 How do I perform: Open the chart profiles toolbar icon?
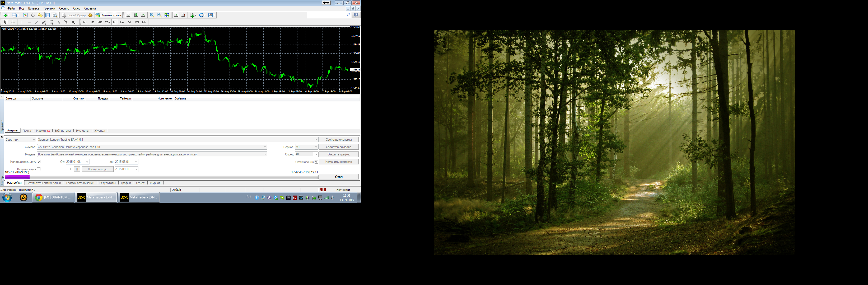(x=15, y=15)
